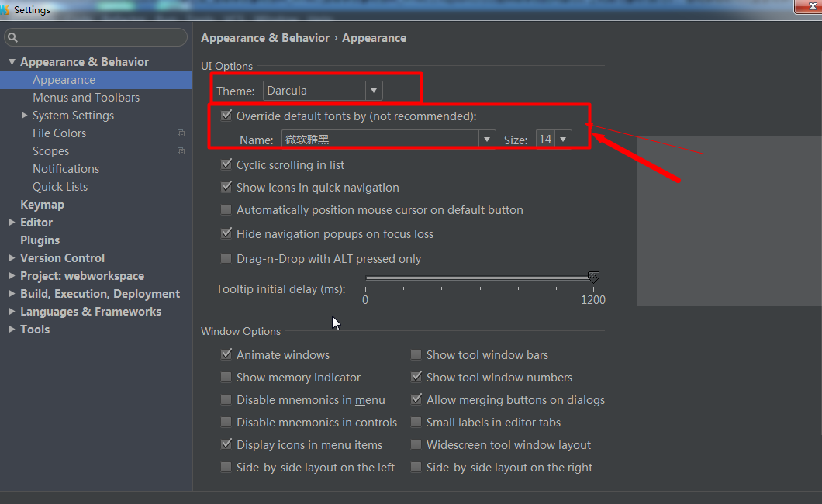
Task: Click the Window Options section label
Action: [x=240, y=331]
